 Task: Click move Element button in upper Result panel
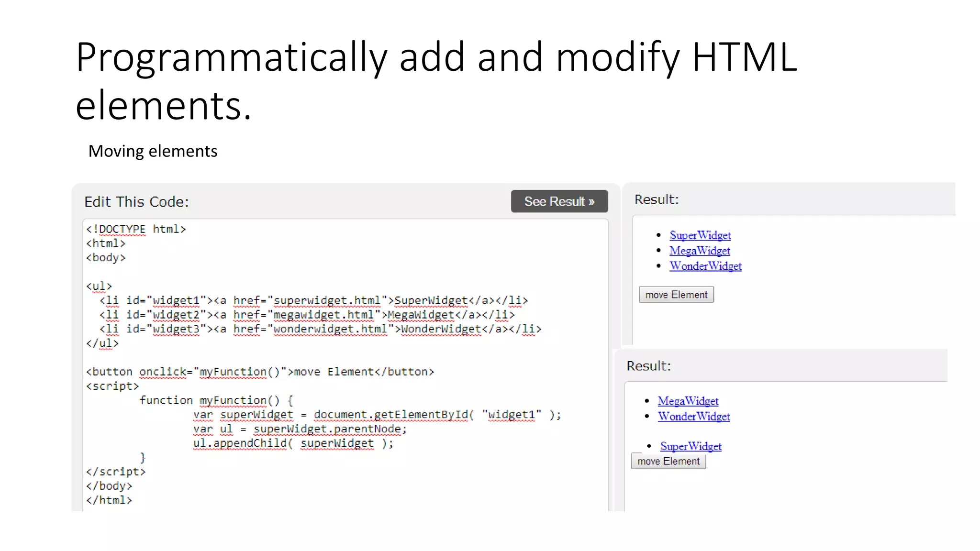point(676,295)
